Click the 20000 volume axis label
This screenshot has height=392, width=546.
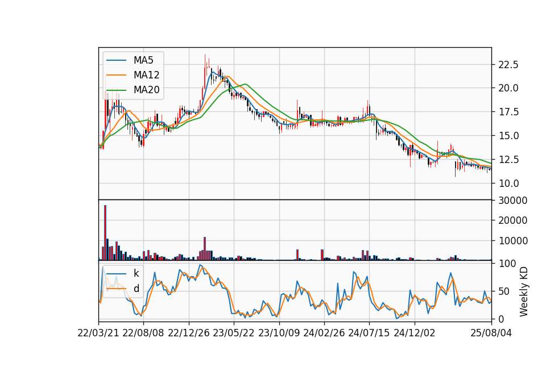tap(513, 220)
